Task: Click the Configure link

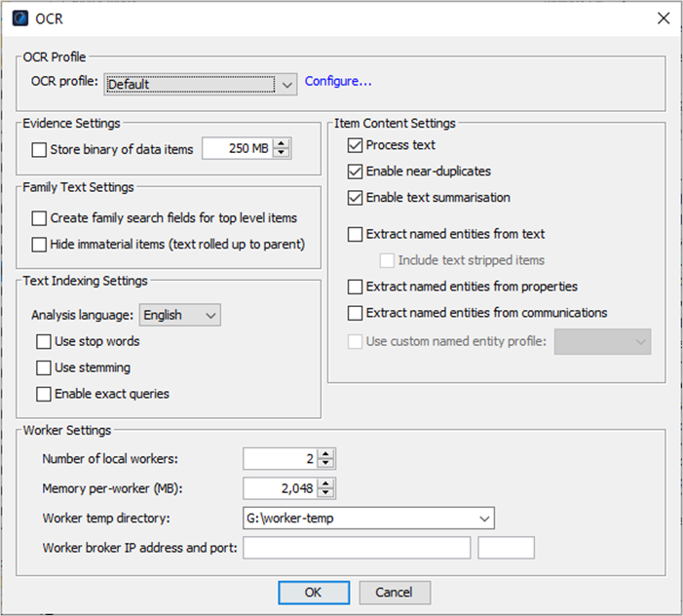Action: coord(338,82)
